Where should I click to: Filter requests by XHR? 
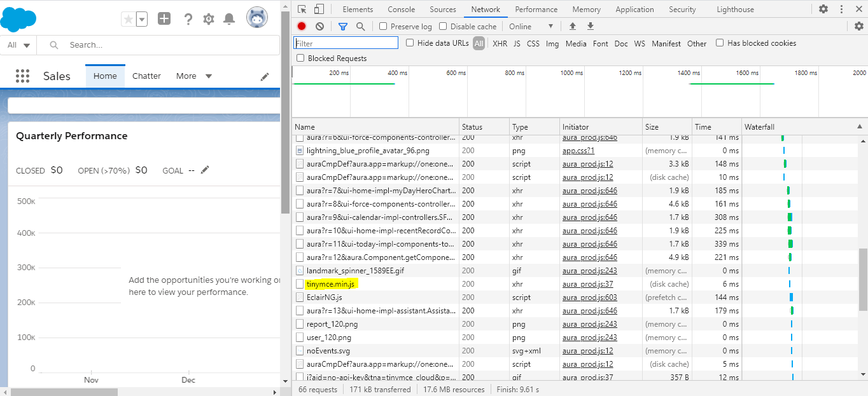[500, 44]
